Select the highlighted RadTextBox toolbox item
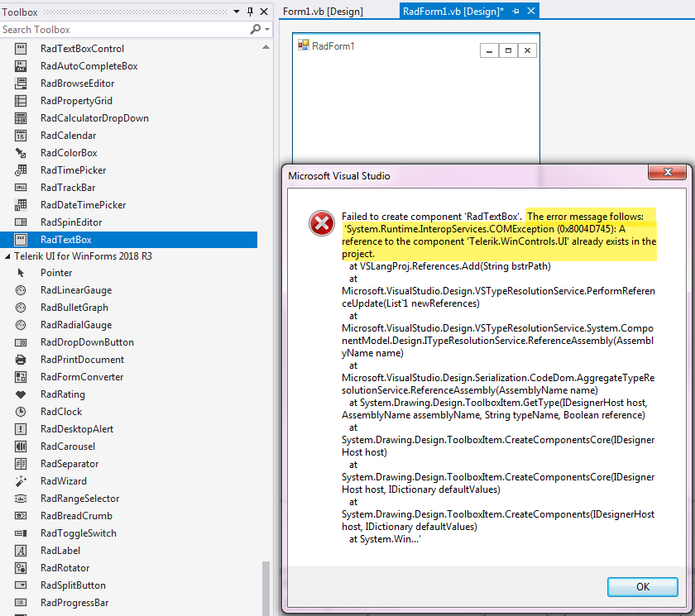The image size is (695, 616). [128, 240]
